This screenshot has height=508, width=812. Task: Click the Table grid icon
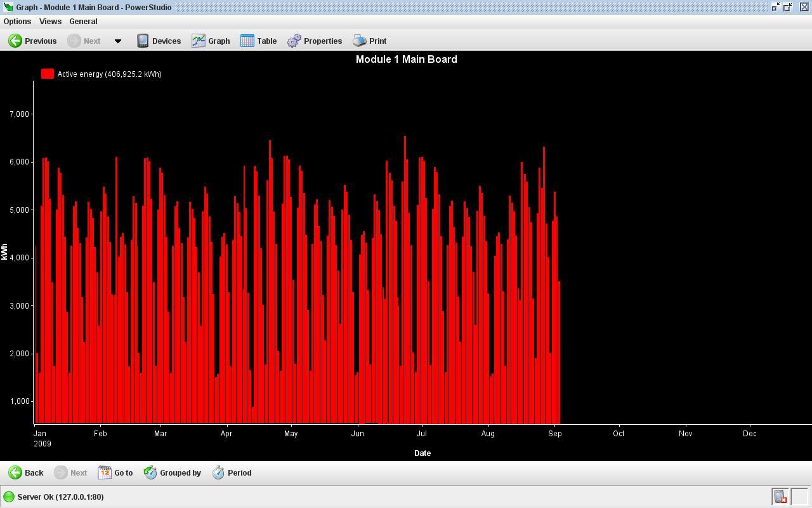(x=247, y=41)
